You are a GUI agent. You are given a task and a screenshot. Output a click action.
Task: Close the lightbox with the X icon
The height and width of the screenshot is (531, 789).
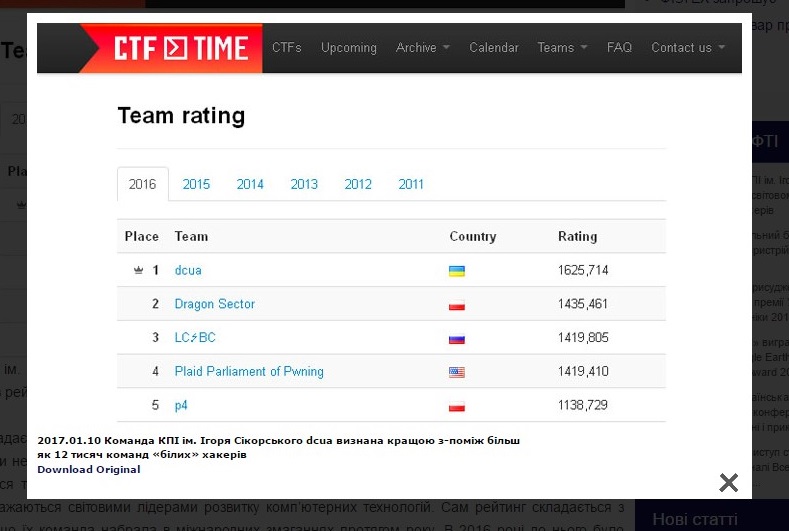(x=729, y=483)
